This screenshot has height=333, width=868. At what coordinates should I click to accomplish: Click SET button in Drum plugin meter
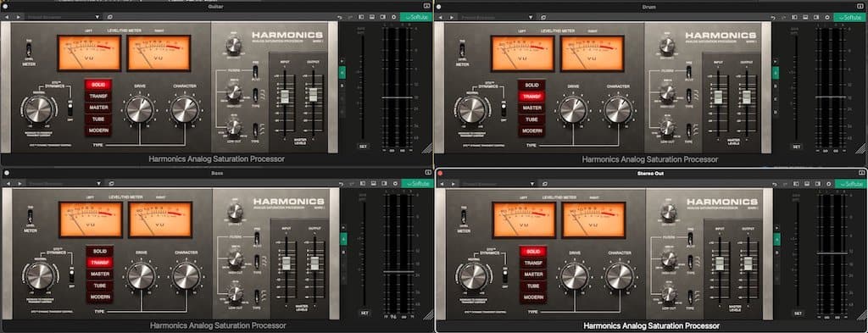coord(796,147)
